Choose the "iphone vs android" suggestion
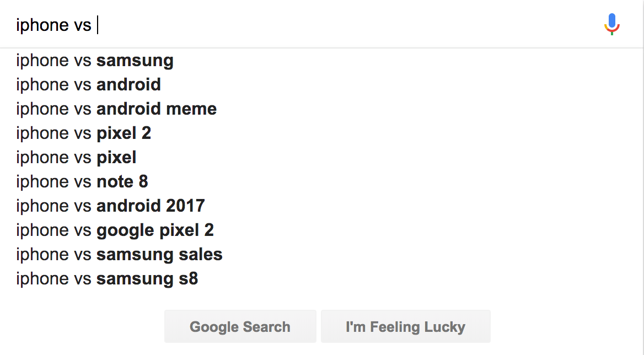 coord(88,84)
